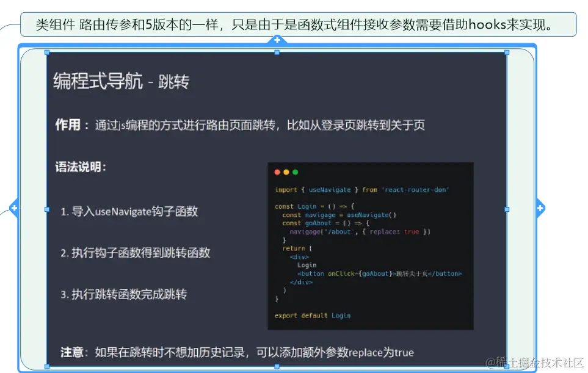Select the top mind map node about 类组件 路由传参
This screenshot has width=588, height=373.
click(298, 24)
